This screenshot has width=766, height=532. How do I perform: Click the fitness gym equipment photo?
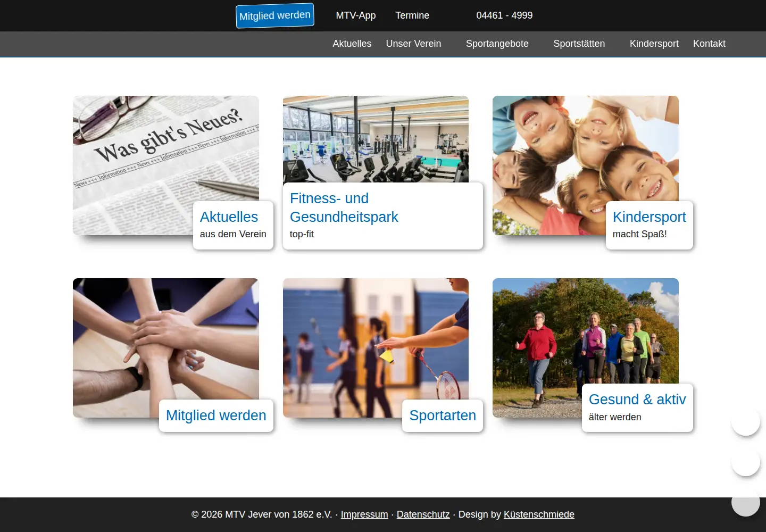tap(376, 139)
